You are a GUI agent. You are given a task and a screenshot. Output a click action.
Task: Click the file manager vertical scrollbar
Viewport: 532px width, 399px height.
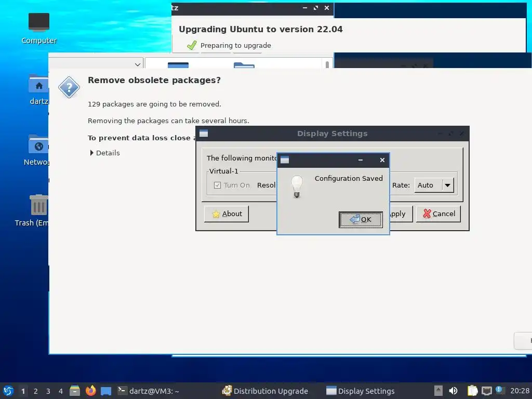point(327,64)
